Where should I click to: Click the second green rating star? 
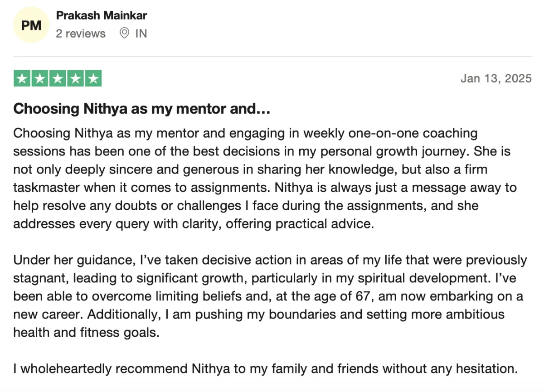40,79
